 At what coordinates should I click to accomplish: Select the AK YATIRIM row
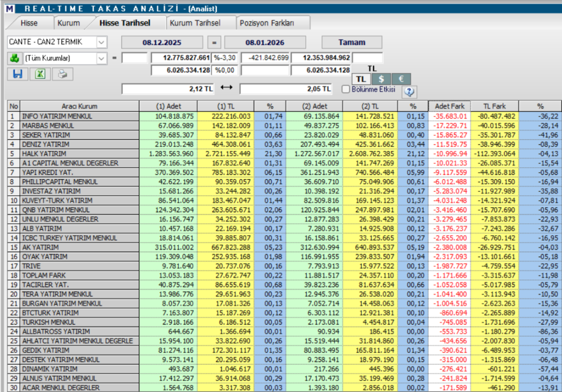tap(285, 247)
